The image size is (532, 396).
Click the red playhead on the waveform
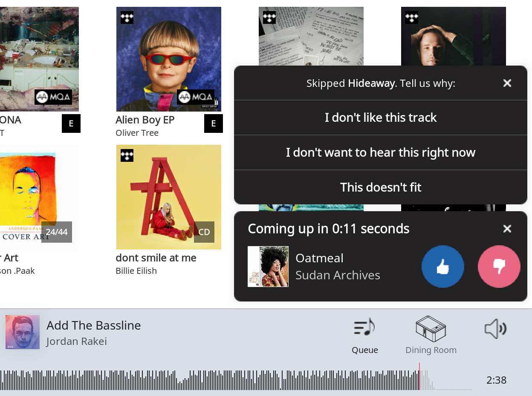click(419, 376)
